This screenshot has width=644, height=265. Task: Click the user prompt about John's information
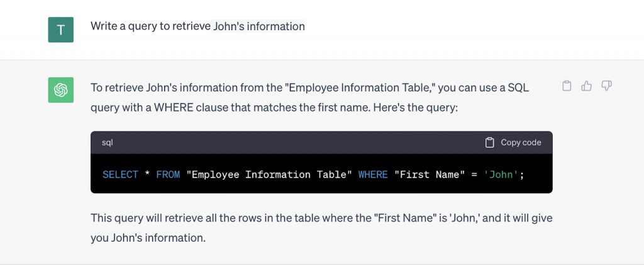(x=197, y=26)
